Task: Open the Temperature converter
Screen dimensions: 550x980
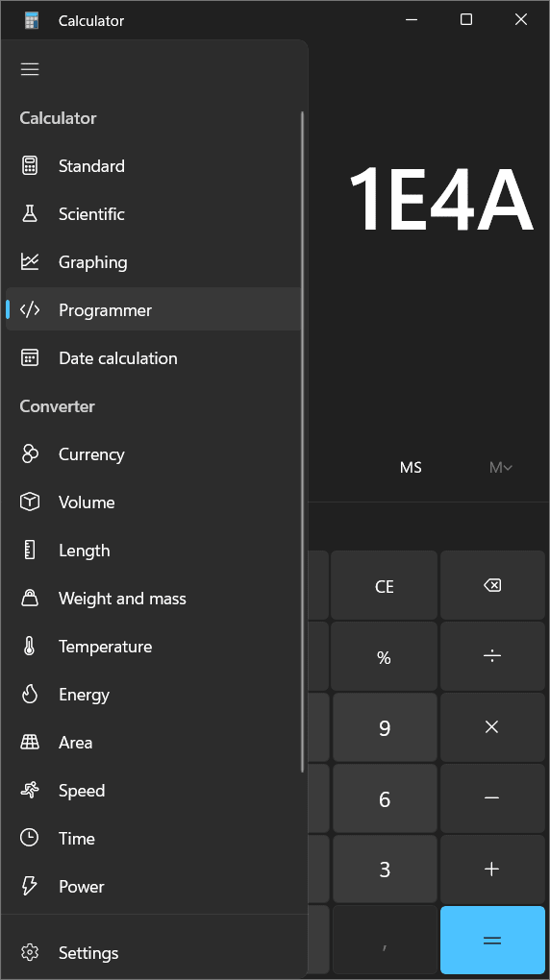Action: point(153,647)
